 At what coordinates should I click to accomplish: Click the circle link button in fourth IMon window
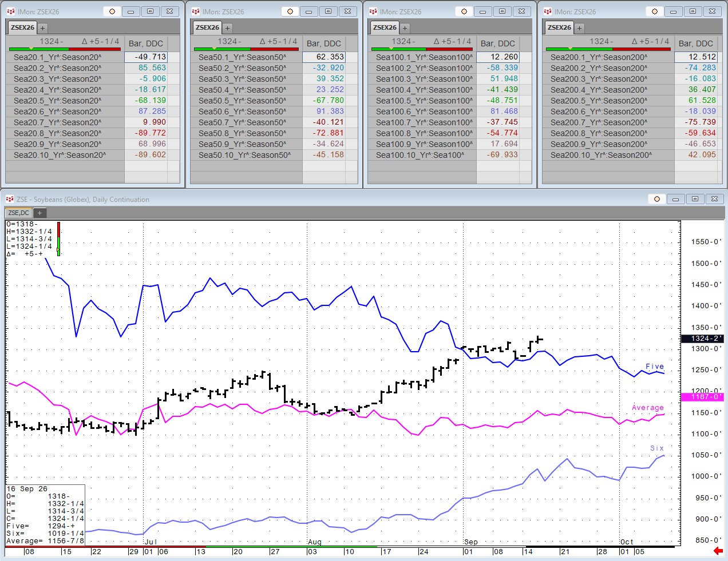point(655,11)
